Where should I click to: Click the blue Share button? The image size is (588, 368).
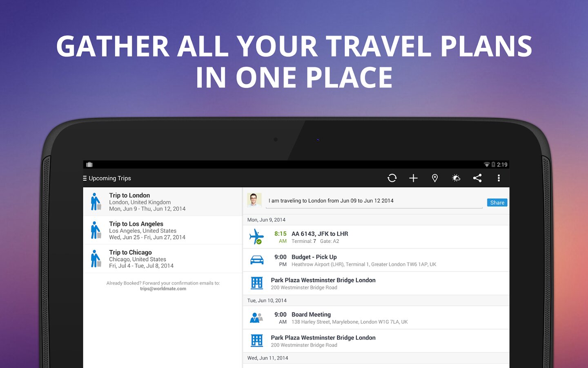tap(497, 202)
